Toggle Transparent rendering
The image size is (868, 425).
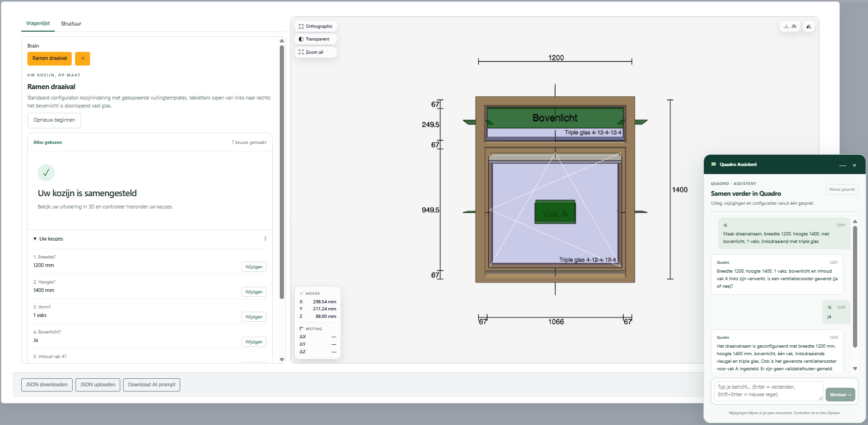pyautogui.click(x=316, y=39)
